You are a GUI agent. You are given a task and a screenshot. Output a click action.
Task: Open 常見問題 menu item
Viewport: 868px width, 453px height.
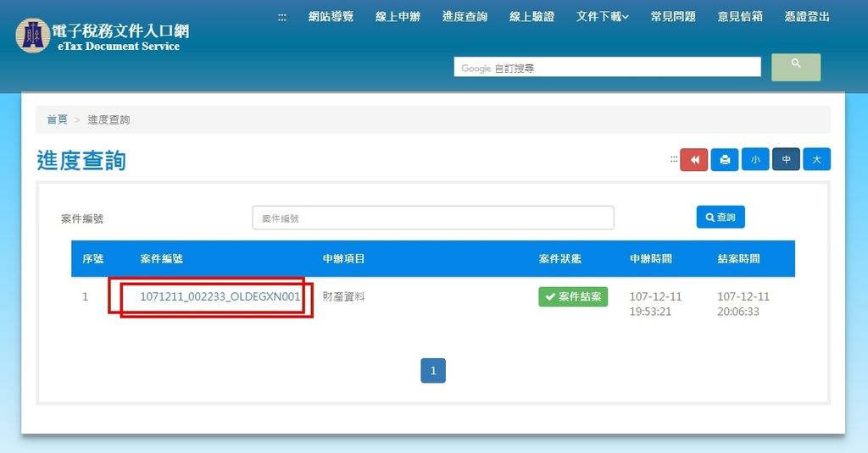pos(673,17)
